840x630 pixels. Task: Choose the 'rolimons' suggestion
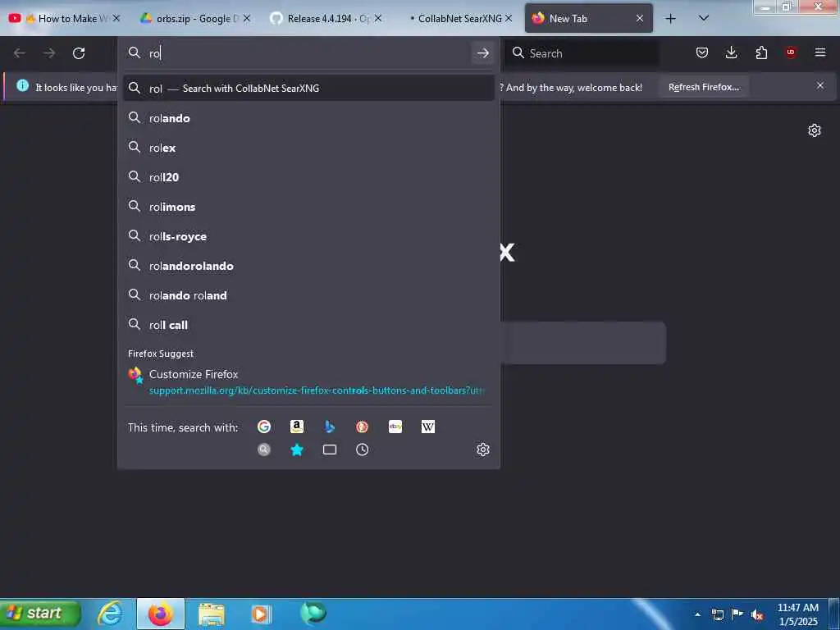click(308, 207)
